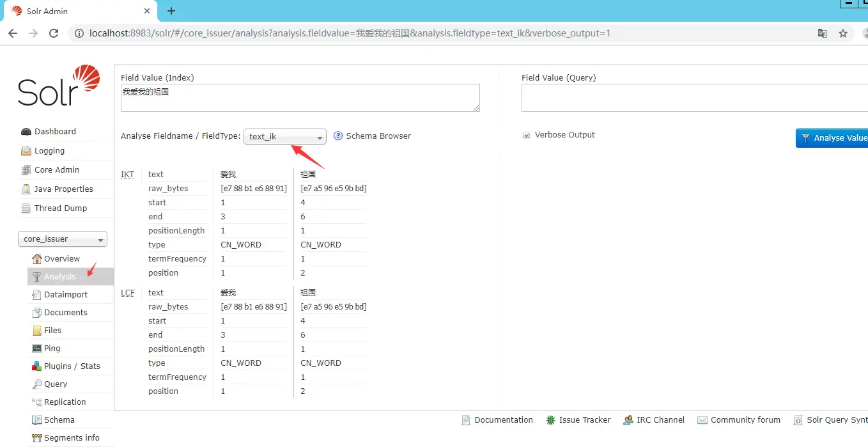
Task: Click the Dataimport icon
Action: 37,295
